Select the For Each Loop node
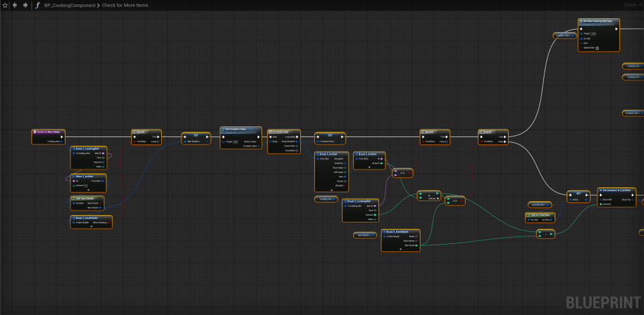 [x=284, y=133]
